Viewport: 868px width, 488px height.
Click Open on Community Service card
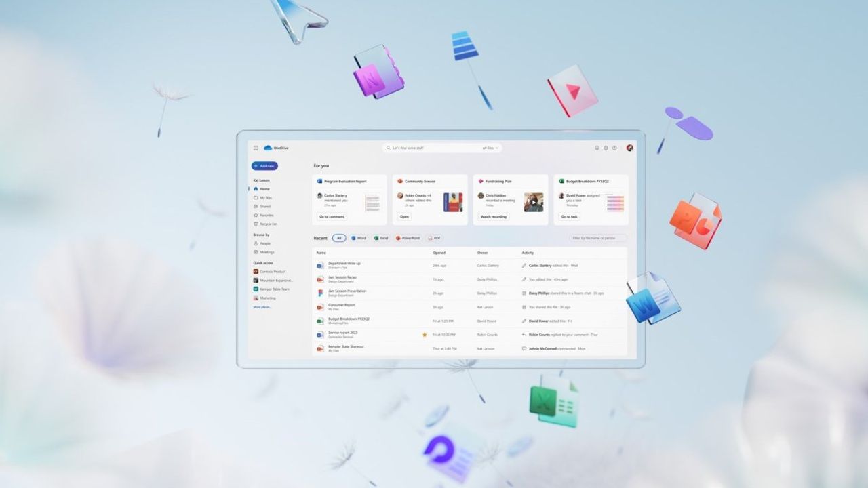tap(404, 217)
